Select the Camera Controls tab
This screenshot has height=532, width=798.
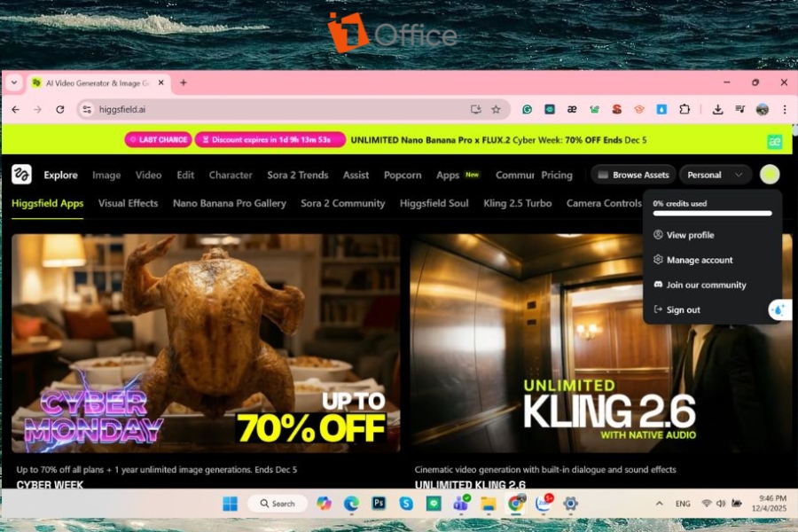604,203
